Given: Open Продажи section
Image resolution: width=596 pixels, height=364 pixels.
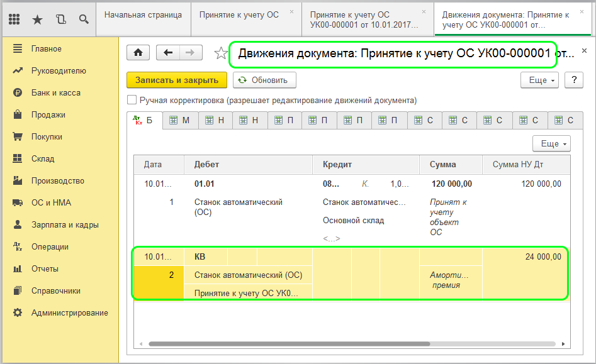Looking at the screenshot, I should (x=48, y=114).
